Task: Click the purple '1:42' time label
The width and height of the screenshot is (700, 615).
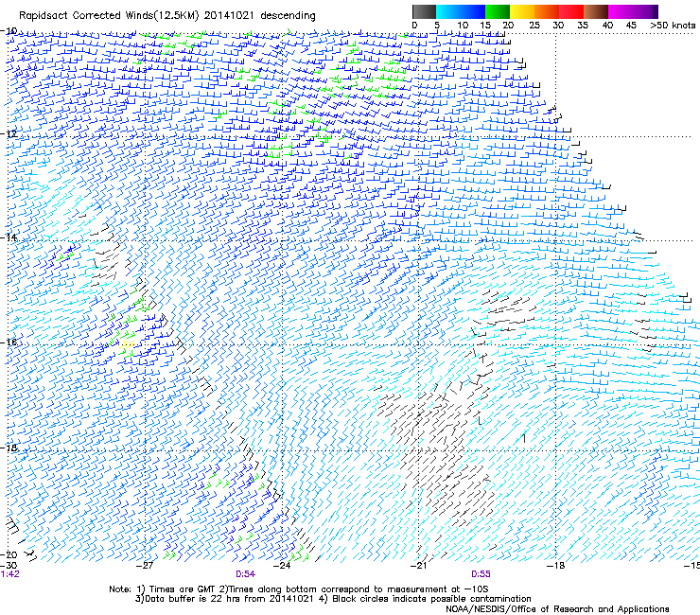Action: point(9,574)
